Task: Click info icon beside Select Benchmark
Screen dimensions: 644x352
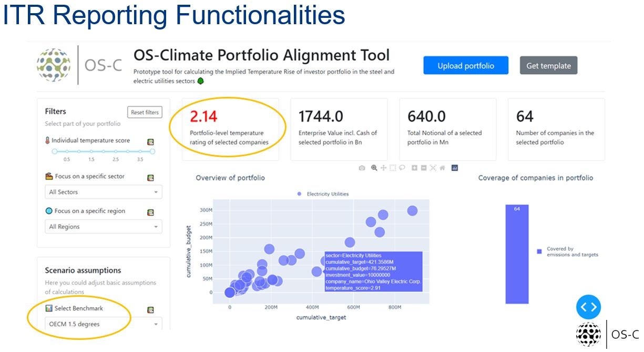Action: (x=150, y=310)
